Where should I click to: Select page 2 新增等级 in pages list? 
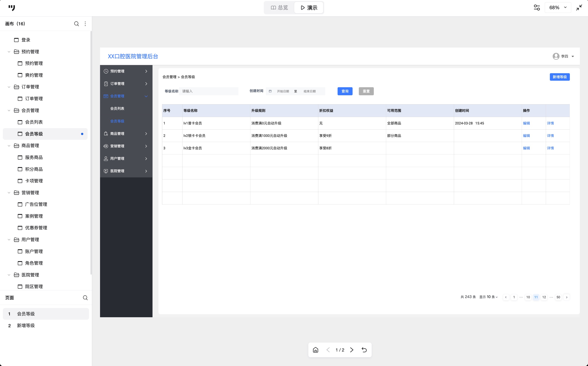pyautogui.click(x=26, y=326)
